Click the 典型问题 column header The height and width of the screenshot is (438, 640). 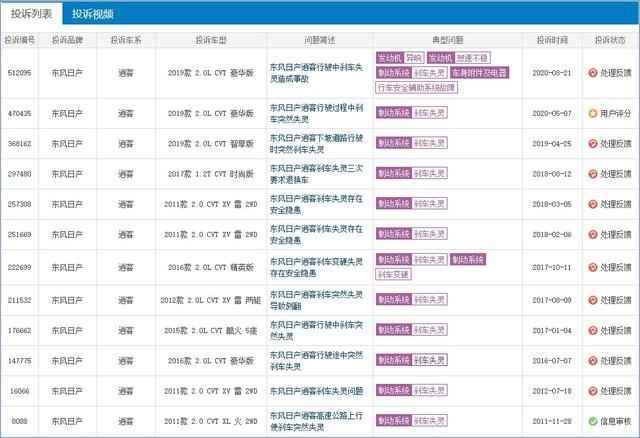click(447, 40)
